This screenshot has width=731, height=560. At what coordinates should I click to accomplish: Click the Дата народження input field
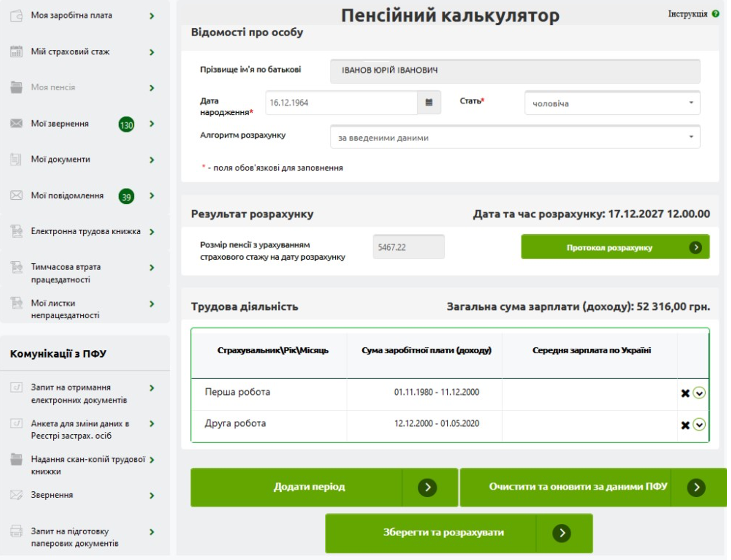[341, 102]
